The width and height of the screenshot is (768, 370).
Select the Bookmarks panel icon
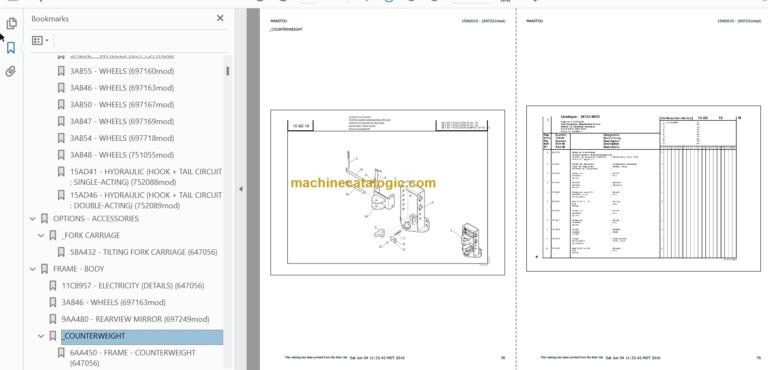coord(11,48)
